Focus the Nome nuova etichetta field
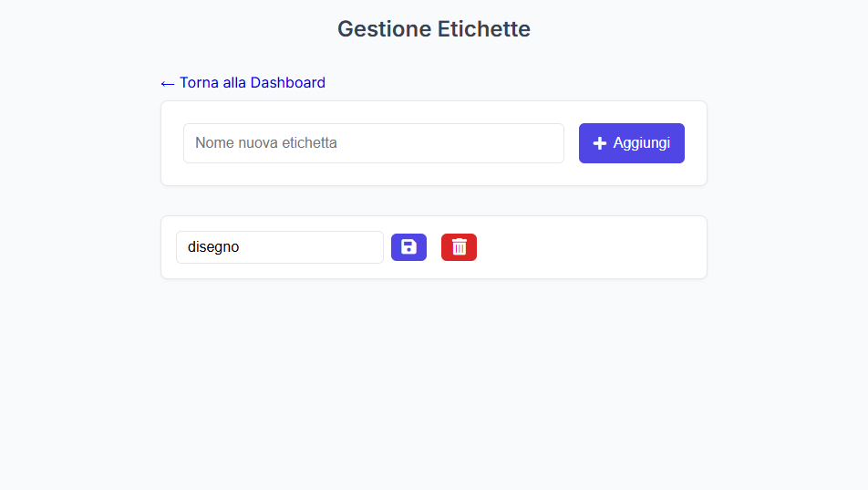This screenshot has height=490, width=868. (x=374, y=143)
